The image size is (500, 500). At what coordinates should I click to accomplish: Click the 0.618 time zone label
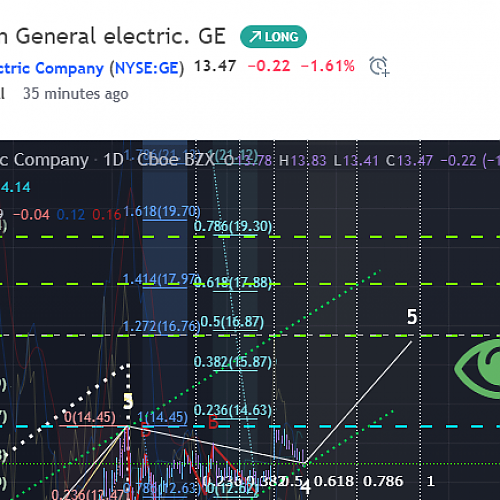point(334,481)
